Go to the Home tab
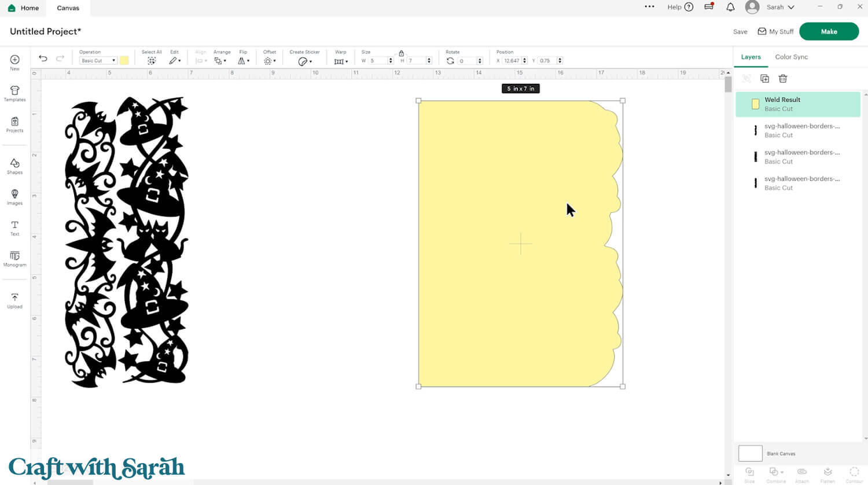Image resolution: width=868 pixels, height=485 pixels. pyautogui.click(x=24, y=8)
